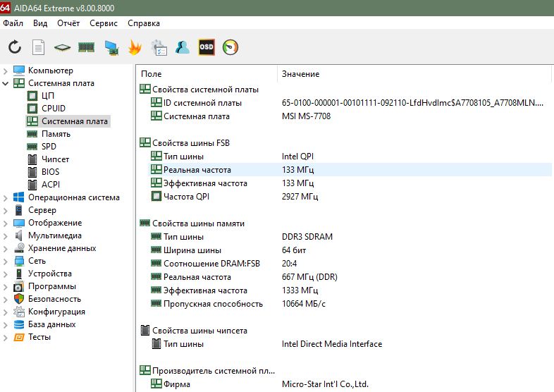
Task: Select Тесты in the sidebar tree
Action: (x=39, y=337)
